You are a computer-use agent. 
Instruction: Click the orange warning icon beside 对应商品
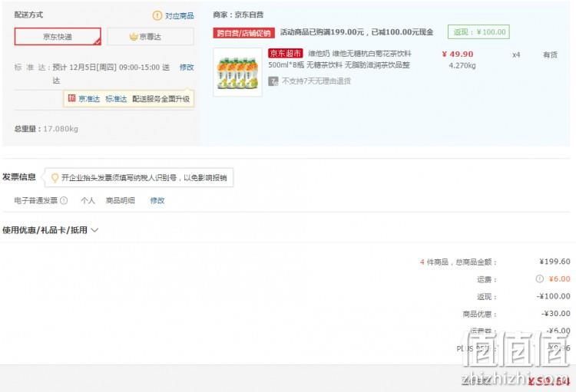[x=157, y=15]
